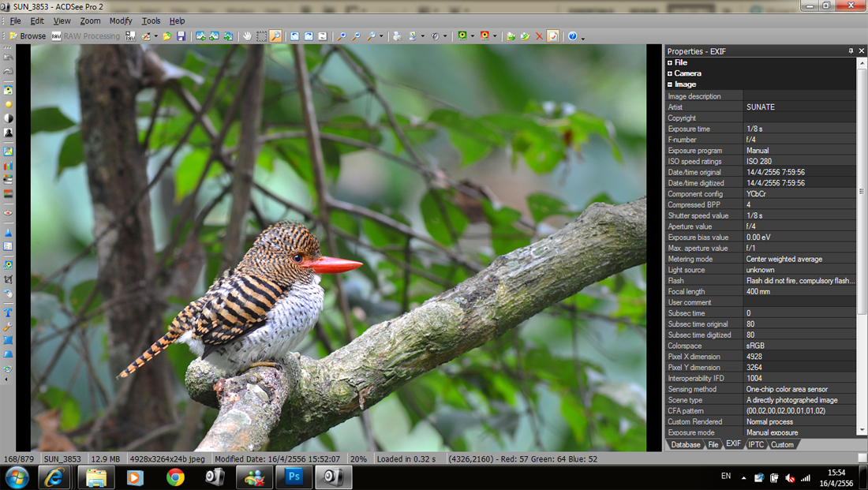Open Photoshop from the Windows taskbar
Screen dimensions: 868x490
pos(294,477)
